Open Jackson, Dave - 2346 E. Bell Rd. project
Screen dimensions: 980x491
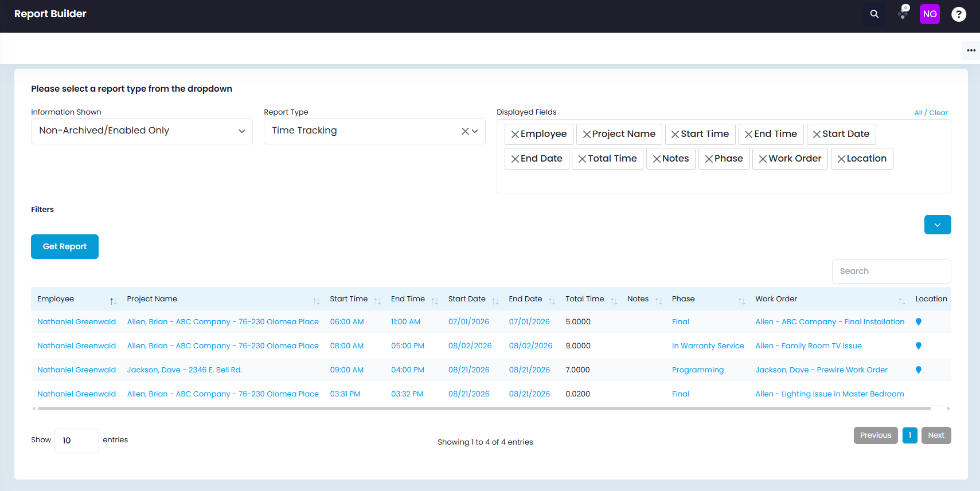pos(185,370)
